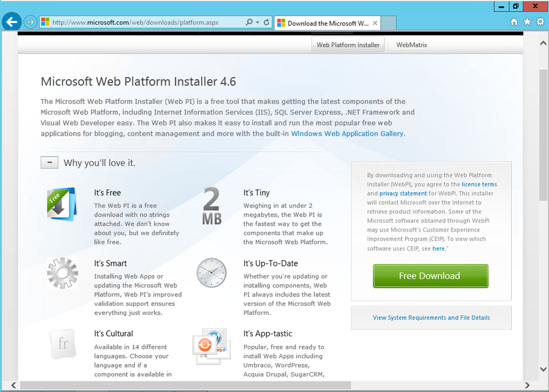Select the Web Platform Installer tab
Image resolution: width=549 pixels, height=392 pixels.
(x=348, y=45)
